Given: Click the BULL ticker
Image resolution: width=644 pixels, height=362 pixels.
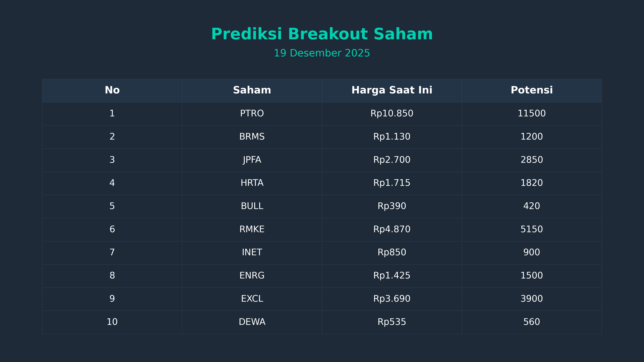Looking at the screenshot, I should point(252,206).
